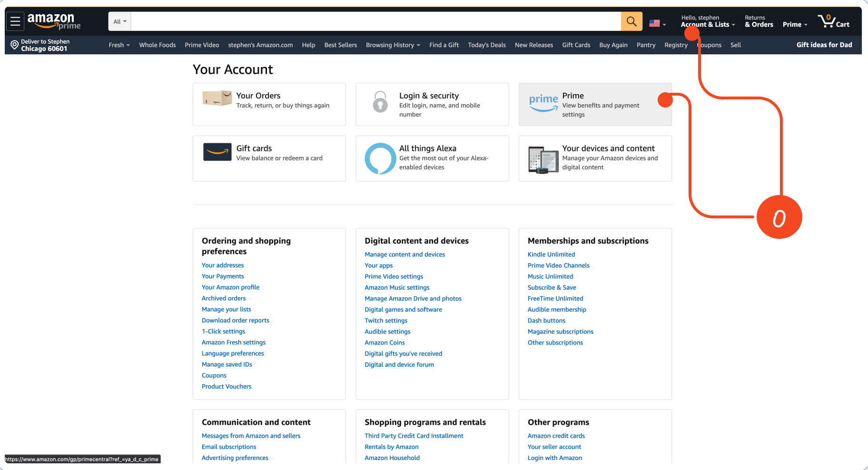Open Amazon Coins link
Viewport: 868px width, 470px height.
point(385,343)
